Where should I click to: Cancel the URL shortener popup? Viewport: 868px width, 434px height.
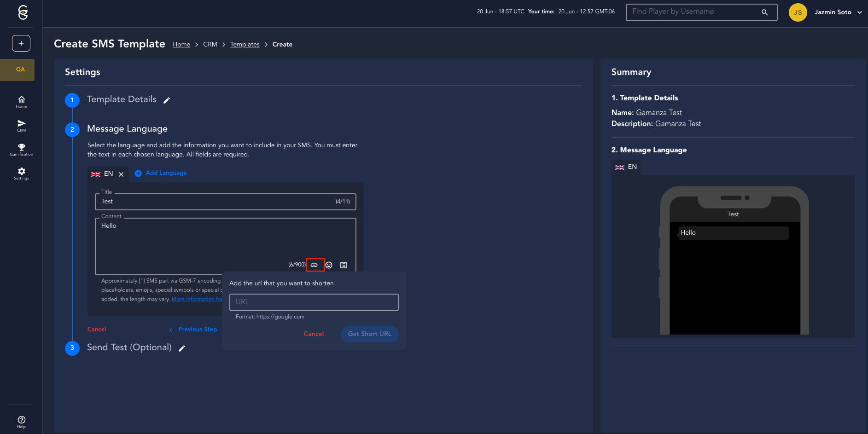(x=314, y=334)
